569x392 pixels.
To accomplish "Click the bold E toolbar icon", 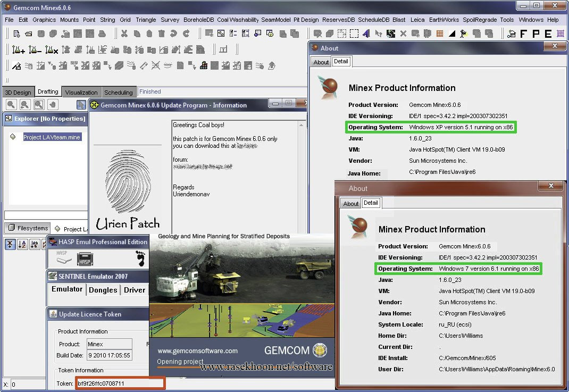I will click(548, 34).
